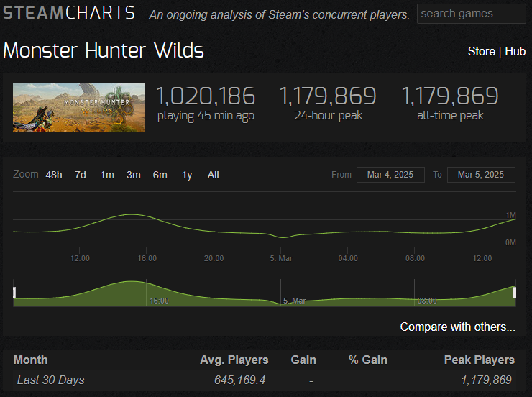
Task: Click the 1,020,186 current players figure
Action: click(206, 96)
